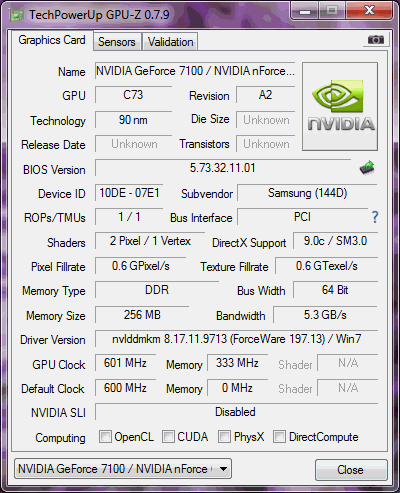The height and width of the screenshot is (493, 400).
Task: Click the Bus Width value 64 Bit
Action: 335,290
